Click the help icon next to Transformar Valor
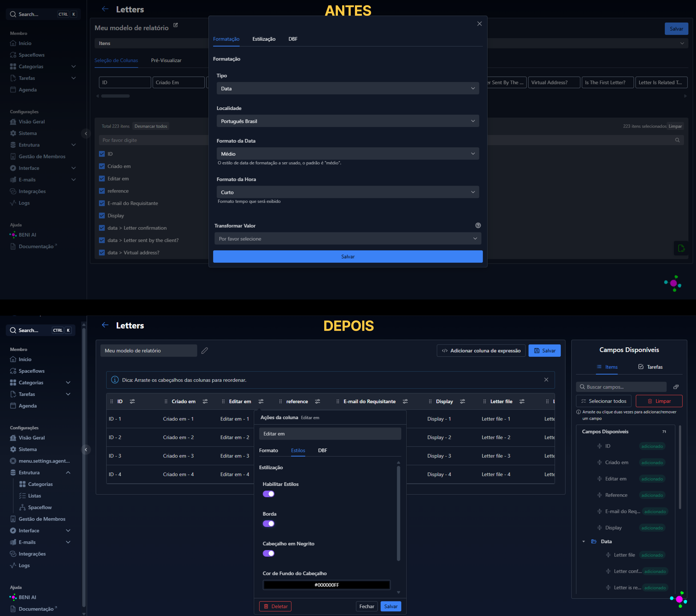The height and width of the screenshot is (616, 696). tap(478, 225)
